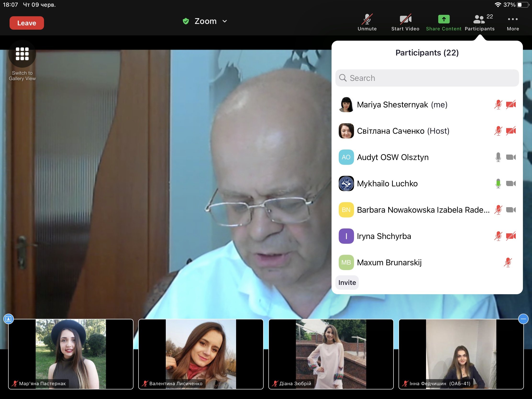Tap Mykhailo Luchko's emblem avatar
The height and width of the screenshot is (399, 532).
[x=346, y=183]
